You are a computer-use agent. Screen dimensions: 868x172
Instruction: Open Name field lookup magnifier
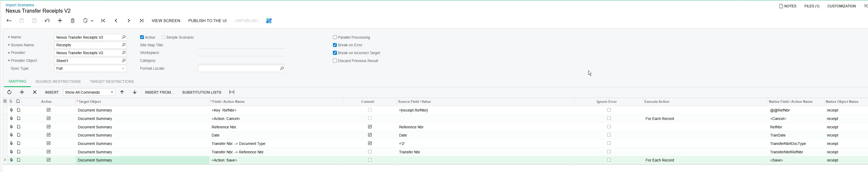124,37
